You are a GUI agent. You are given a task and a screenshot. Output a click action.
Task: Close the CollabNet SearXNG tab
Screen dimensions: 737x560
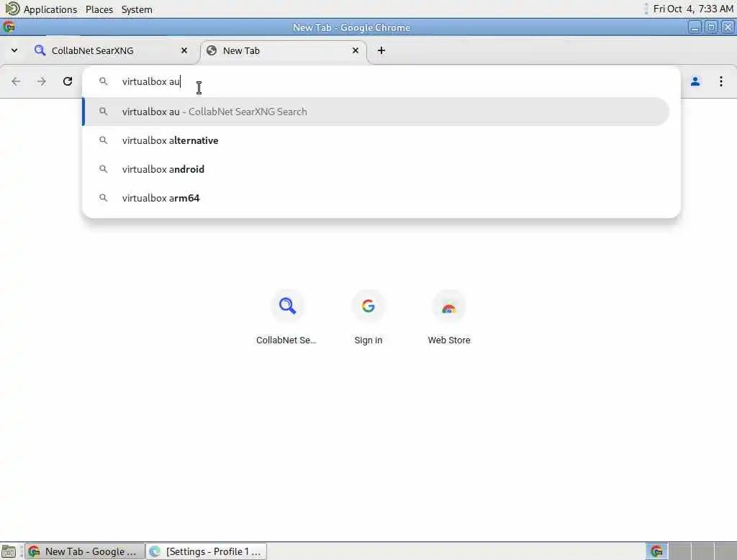[x=184, y=50]
